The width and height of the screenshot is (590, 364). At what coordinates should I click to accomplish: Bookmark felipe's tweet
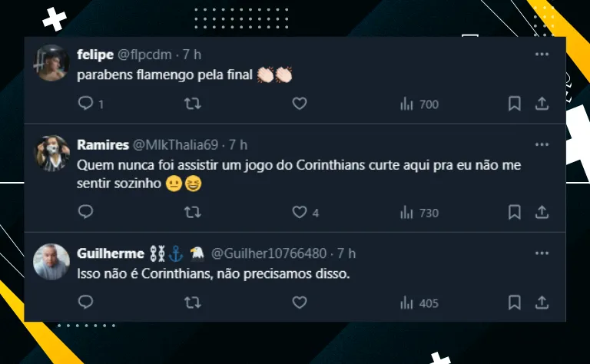click(x=515, y=104)
